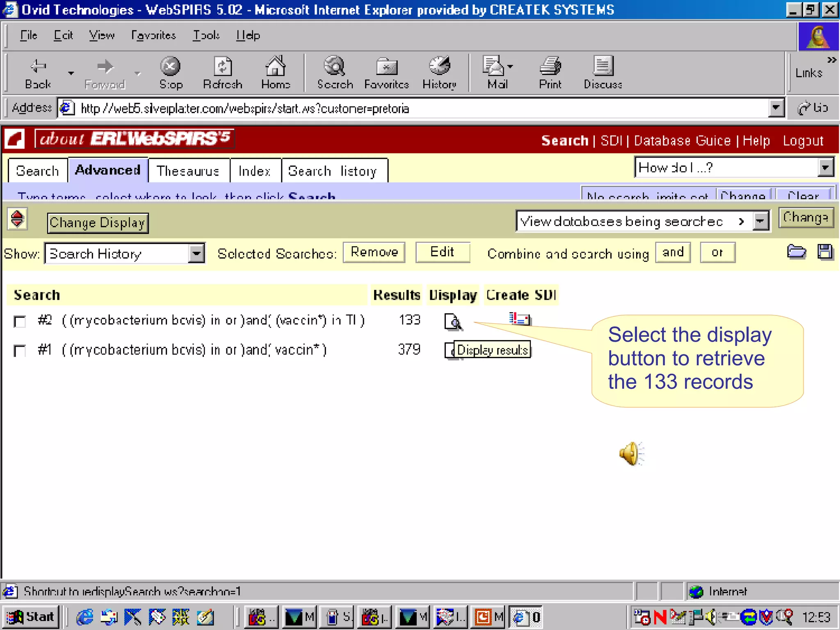840x630 pixels.
Task: Open the Favorites toolbar icon
Action: pyautogui.click(x=386, y=73)
